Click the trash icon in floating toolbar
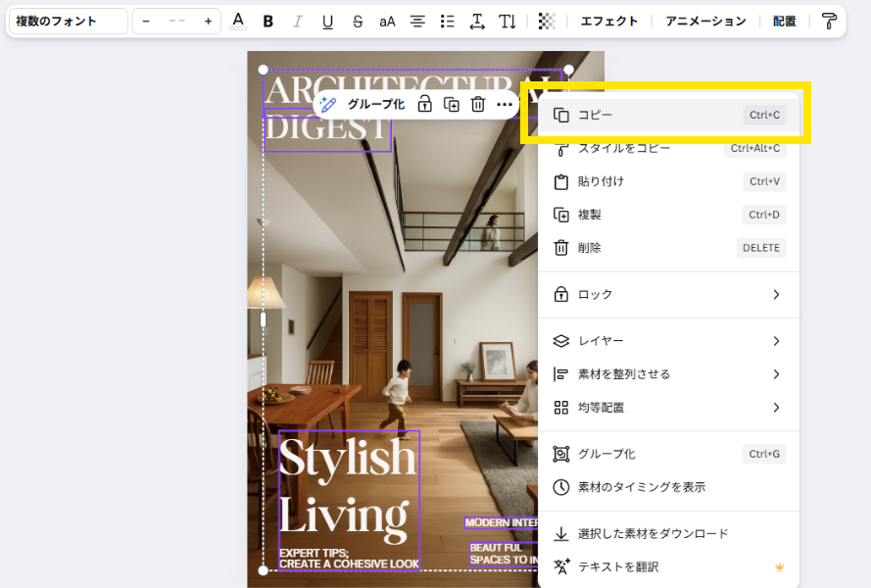Screen dimensions: 871x588 click(x=478, y=104)
